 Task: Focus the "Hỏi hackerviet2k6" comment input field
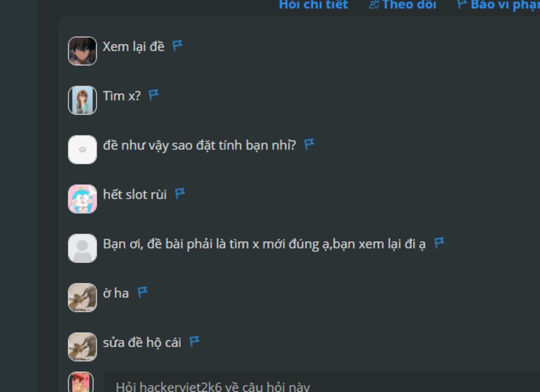click(x=322, y=383)
